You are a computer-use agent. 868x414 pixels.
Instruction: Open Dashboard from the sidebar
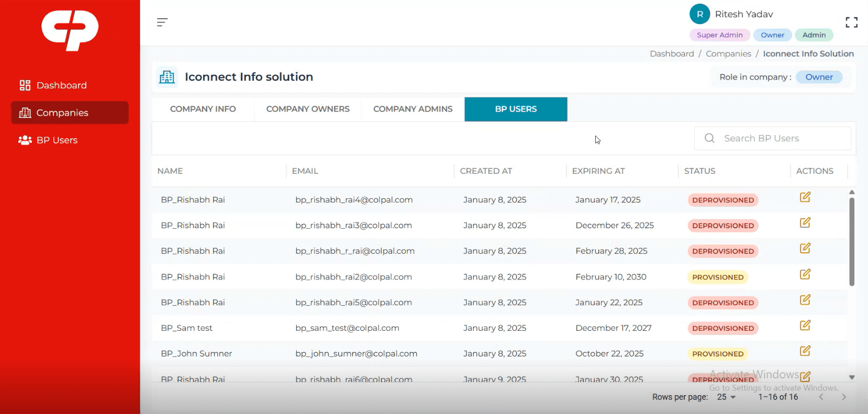click(61, 85)
